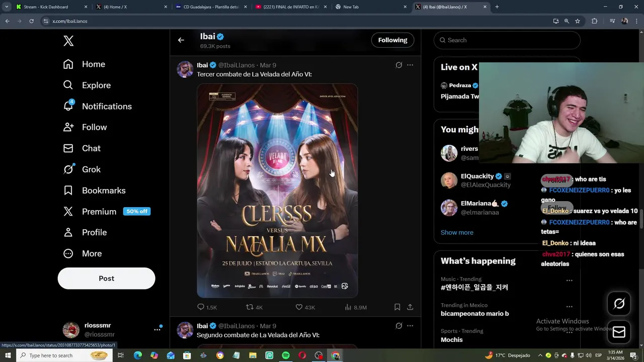Viewport: 644px width, 362px height.
Task: Switch to CD Guadalajara Plantilla tab
Action: (x=210, y=7)
